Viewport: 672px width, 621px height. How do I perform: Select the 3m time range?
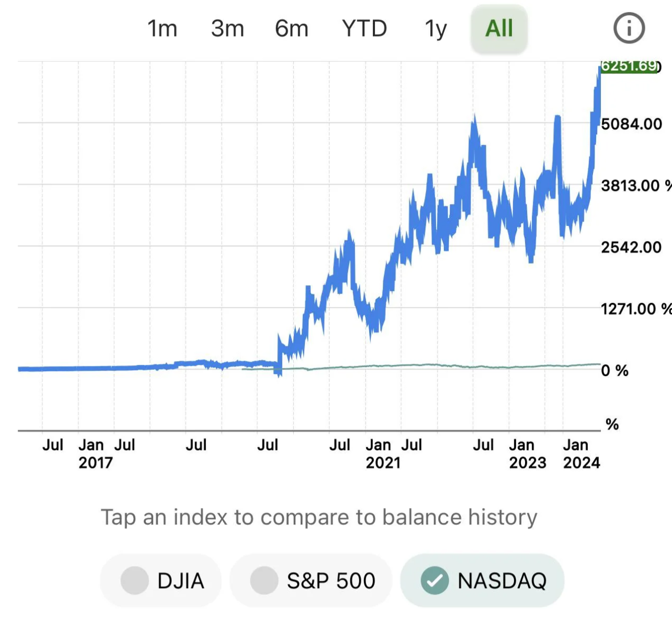[228, 29]
